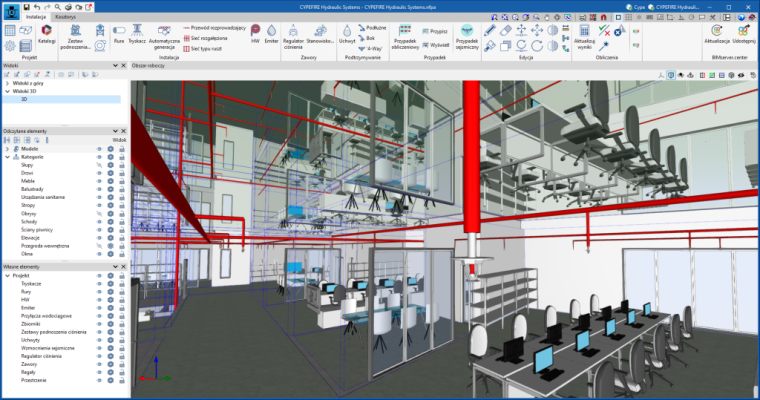Open the Instalacja ribbon tab

coord(36,17)
